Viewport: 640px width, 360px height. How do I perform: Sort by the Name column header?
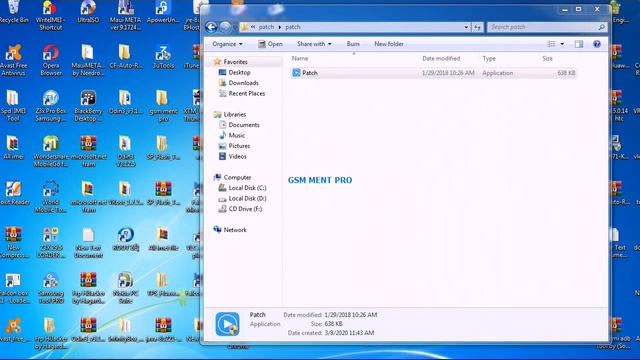300,58
